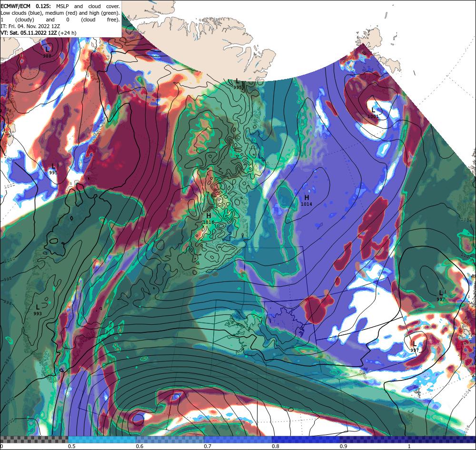476x450 pixels.
Task: Click the '0.5' legend scale label
Action: [x=72, y=446]
